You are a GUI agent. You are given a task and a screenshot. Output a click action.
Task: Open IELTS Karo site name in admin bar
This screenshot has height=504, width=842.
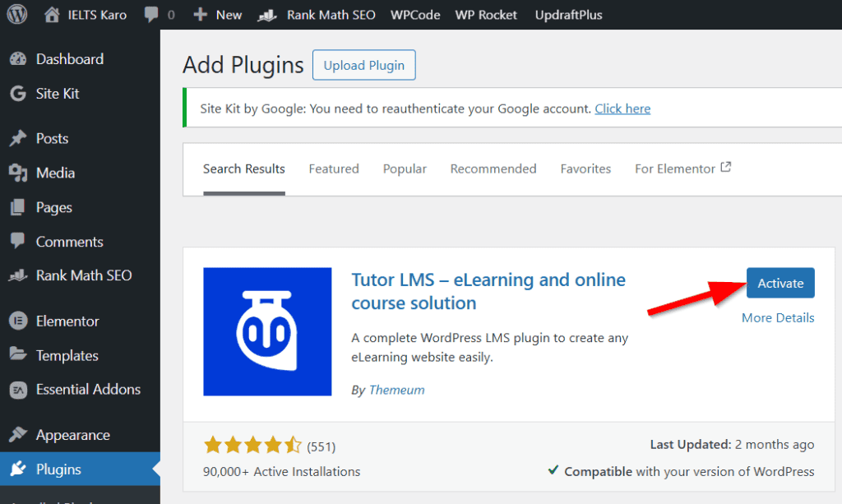click(x=97, y=15)
